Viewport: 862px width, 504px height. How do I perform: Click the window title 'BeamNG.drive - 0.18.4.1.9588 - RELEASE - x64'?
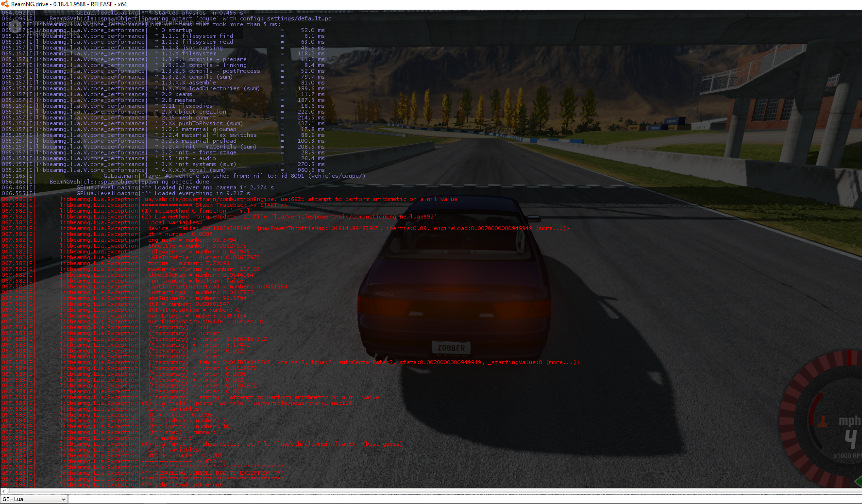click(x=68, y=4)
